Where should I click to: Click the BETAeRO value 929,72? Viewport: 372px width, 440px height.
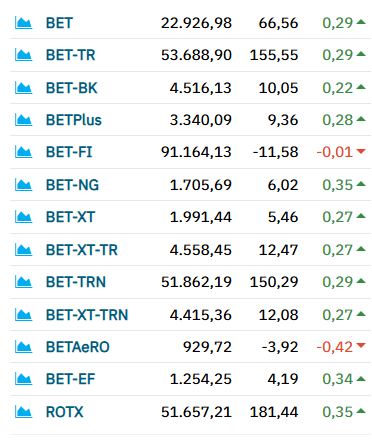[x=207, y=347]
